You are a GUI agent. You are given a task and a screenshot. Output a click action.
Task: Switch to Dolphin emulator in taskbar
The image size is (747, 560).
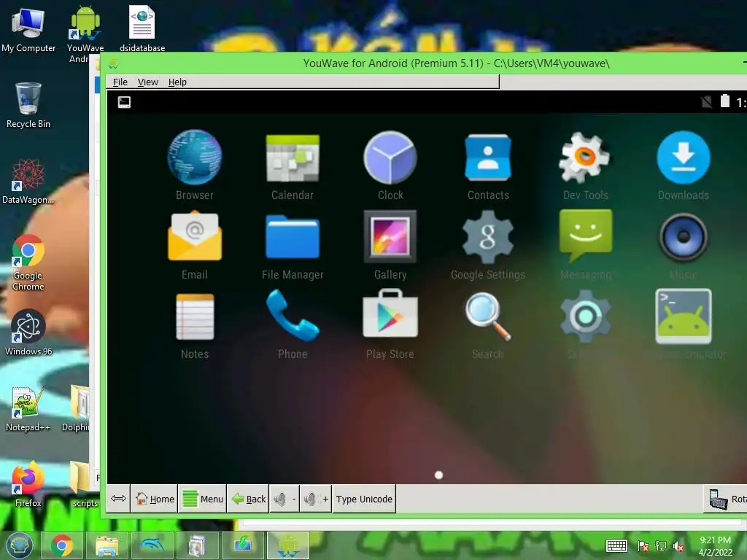(152, 545)
